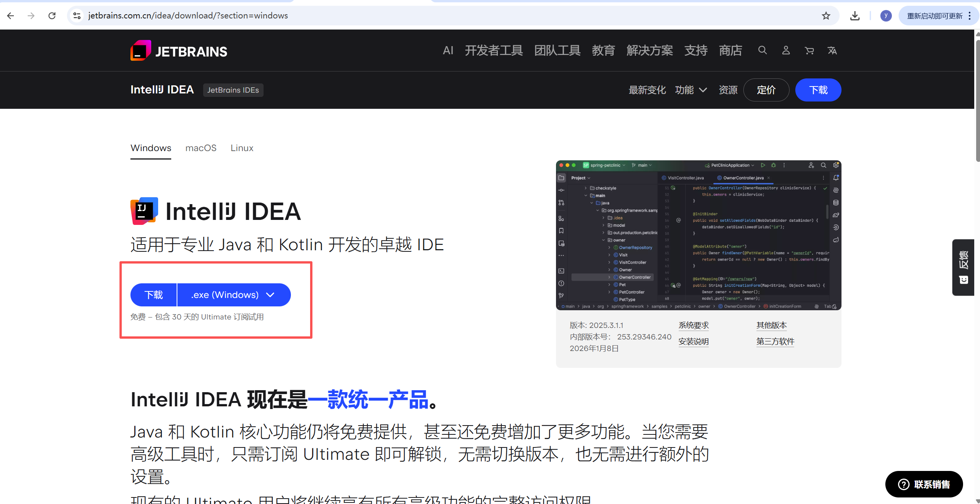Open Chrome three-dot menu

[x=970, y=16]
